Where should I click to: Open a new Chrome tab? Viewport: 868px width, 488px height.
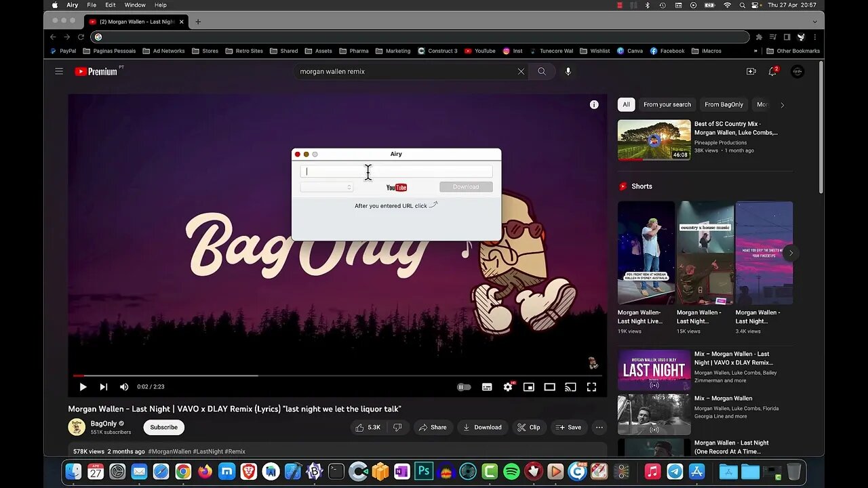pyautogui.click(x=198, y=22)
